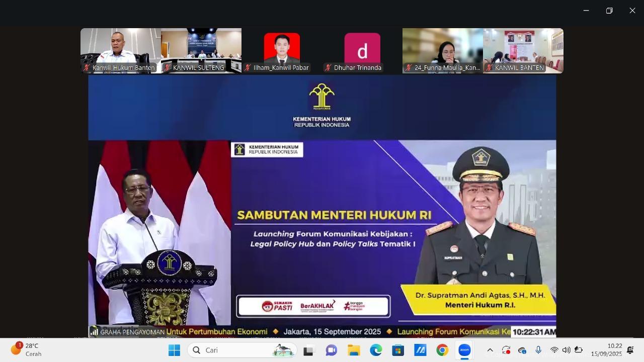The height and width of the screenshot is (362, 644).
Task: Type in the Cari search box
Action: [x=236, y=350]
